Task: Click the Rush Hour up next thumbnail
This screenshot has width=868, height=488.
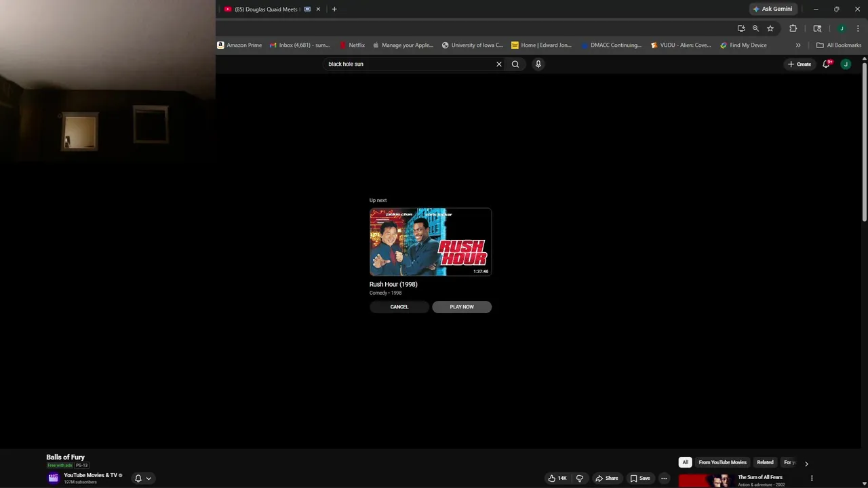Action: coord(431,242)
